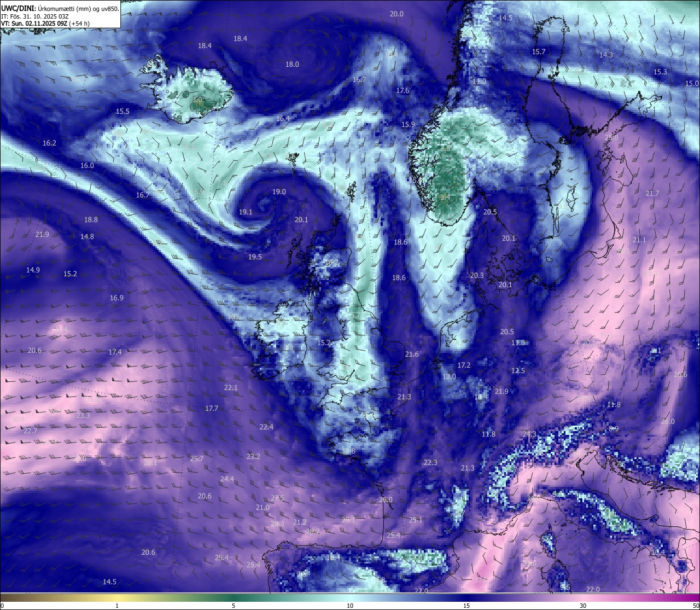Click colour scale tick label 15
The height and width of the screenshot is (610, 700).
point(466,606)
